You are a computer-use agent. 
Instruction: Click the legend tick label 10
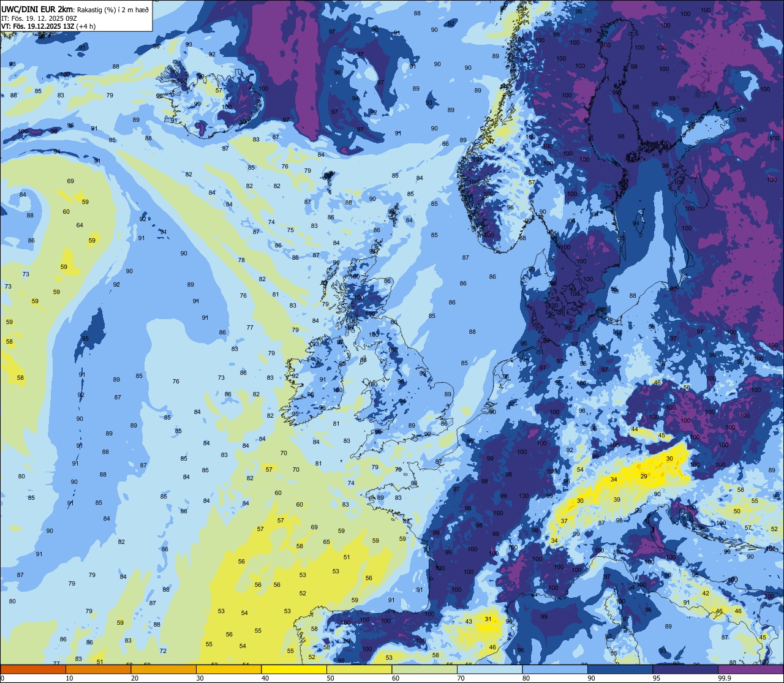click(69, 678)
